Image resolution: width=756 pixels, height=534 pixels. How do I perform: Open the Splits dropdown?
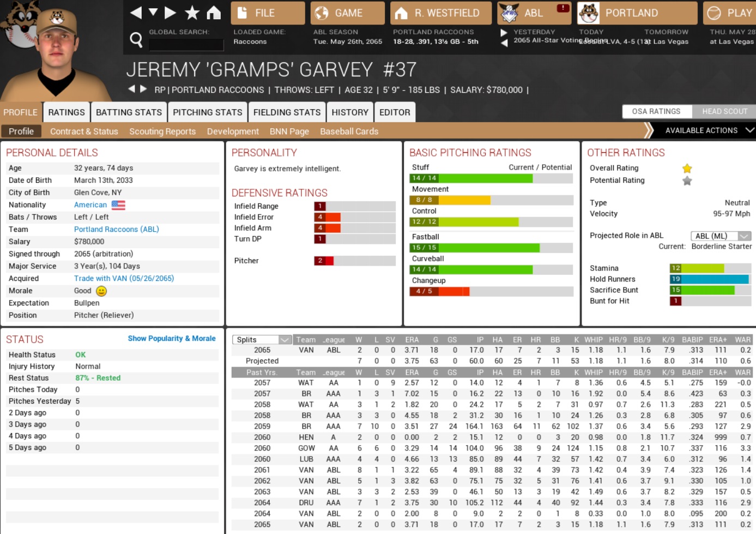point(262,340)
